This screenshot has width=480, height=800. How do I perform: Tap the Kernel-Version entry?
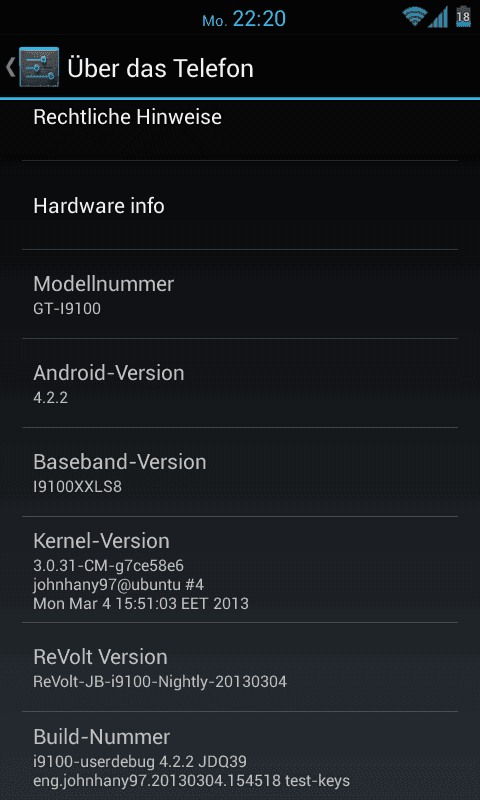pyautogui.click(x=240, y=569)
